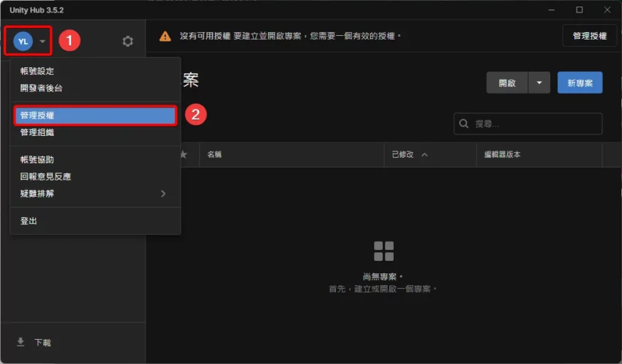This screenshot has height=364, width=622.
Task: Click the project search input field
Action: coord(534,124)
